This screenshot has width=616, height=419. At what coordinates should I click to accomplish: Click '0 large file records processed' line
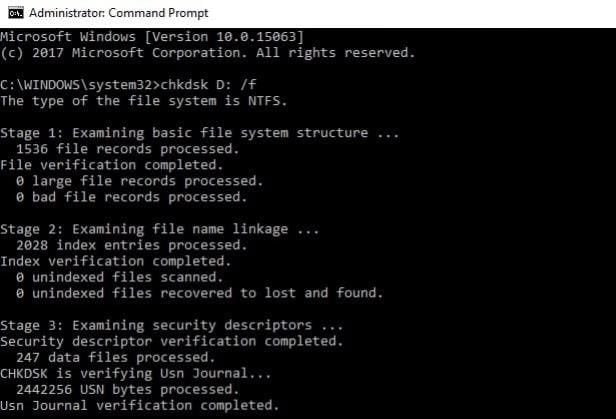pos(139,181)
